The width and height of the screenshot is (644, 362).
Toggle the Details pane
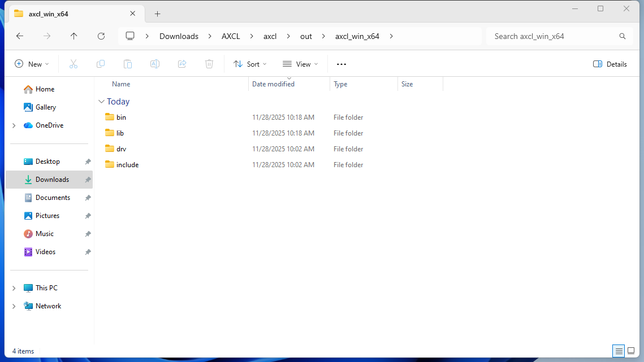click(x=610, y=64)
